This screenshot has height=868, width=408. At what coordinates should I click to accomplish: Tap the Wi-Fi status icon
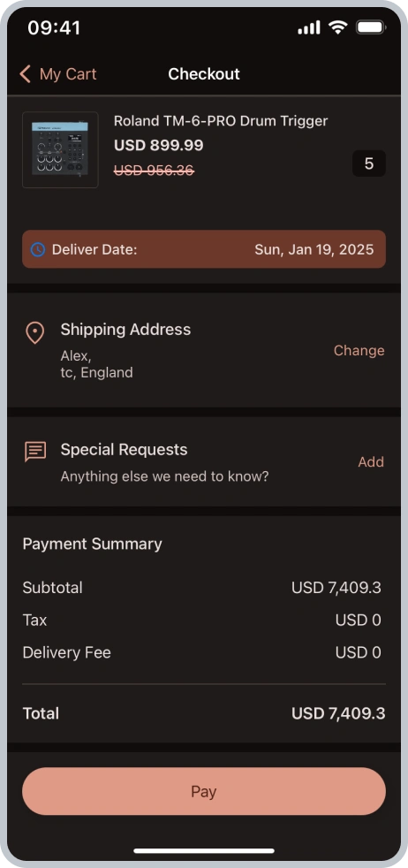coord(337,27)
